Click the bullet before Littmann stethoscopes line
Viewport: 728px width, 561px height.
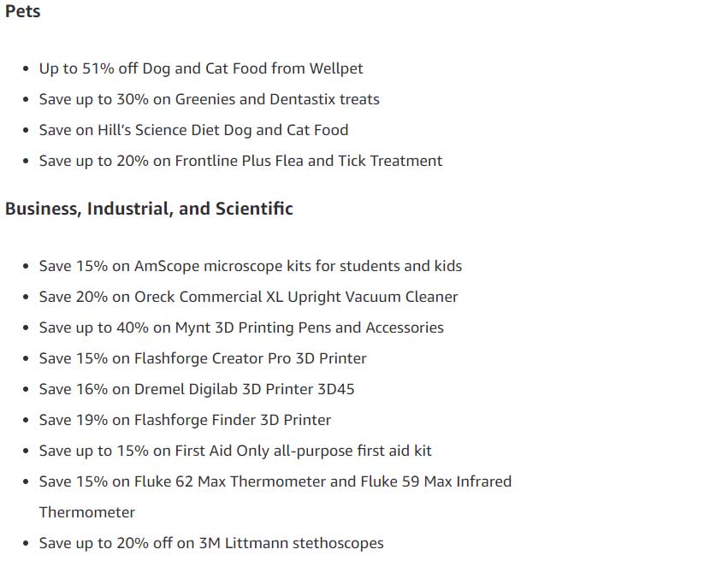(26, 544)
